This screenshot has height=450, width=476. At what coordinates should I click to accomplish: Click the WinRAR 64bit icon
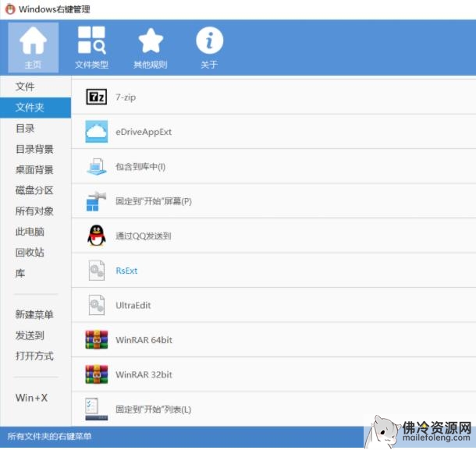(97, 340)
